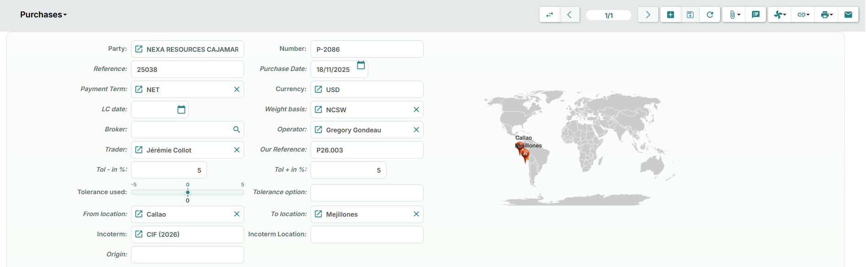Expand the print dropdown
868x267 pixels.
826,15
